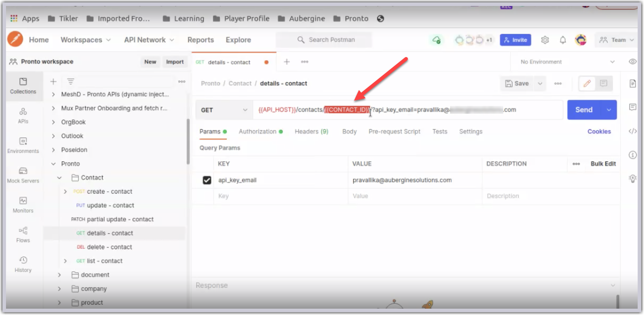Click the Save button
Screen dimensions: 644x315
tap(517, 83)
